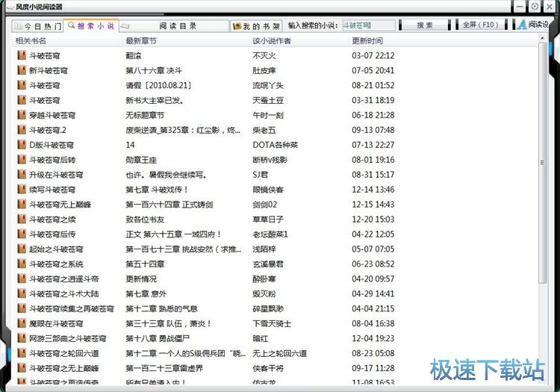Click book icon beside 新斗破苍穹
The height and width of the screenshot is (392, 560).
pyautogui.click(x=22, y=70)
